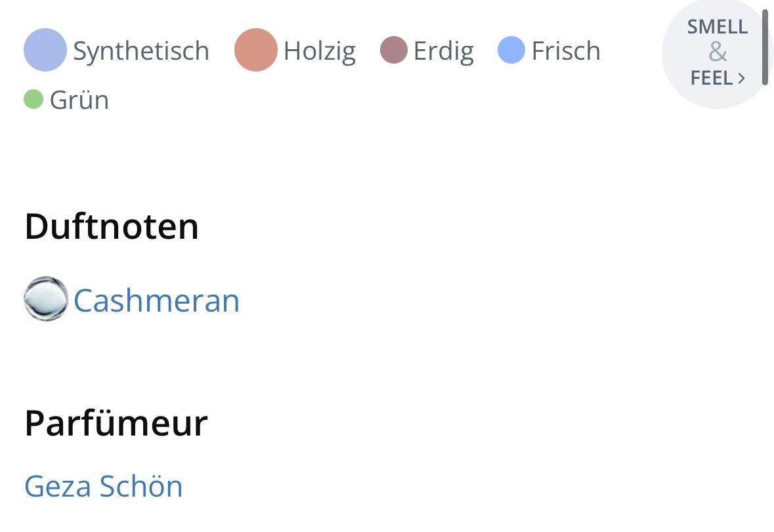Click the Duftnoten section heading

click(112, 226)
